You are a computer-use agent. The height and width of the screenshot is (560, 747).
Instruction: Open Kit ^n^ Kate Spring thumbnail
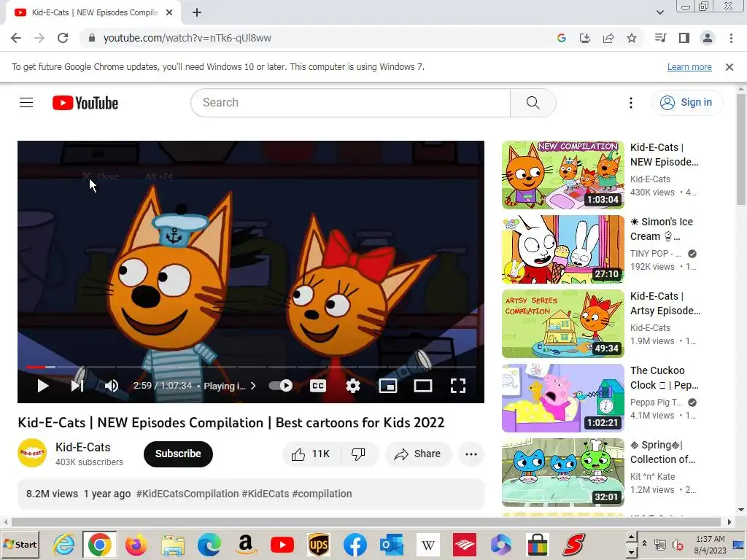pos(562,472)
